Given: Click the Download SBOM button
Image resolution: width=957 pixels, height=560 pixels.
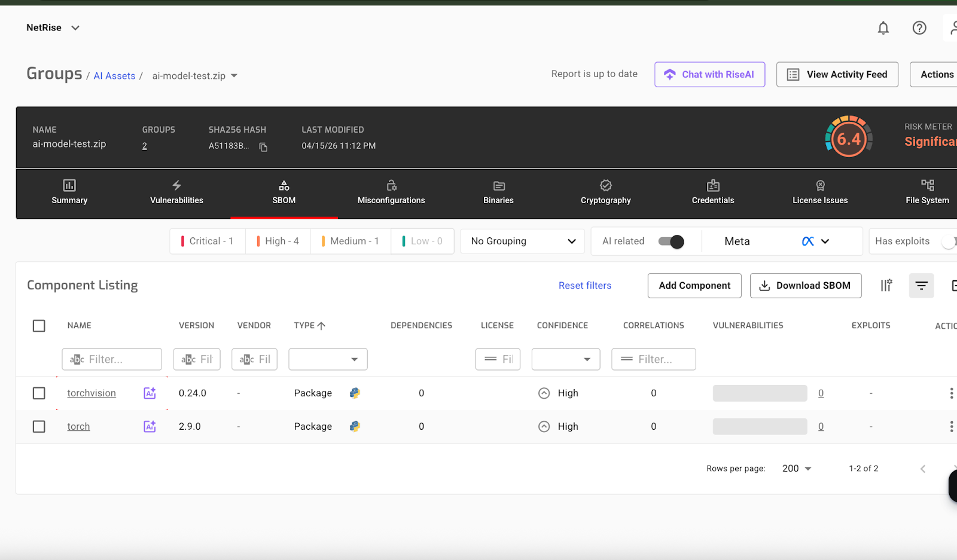Looking at the screenshot, I should pos(805,286).
